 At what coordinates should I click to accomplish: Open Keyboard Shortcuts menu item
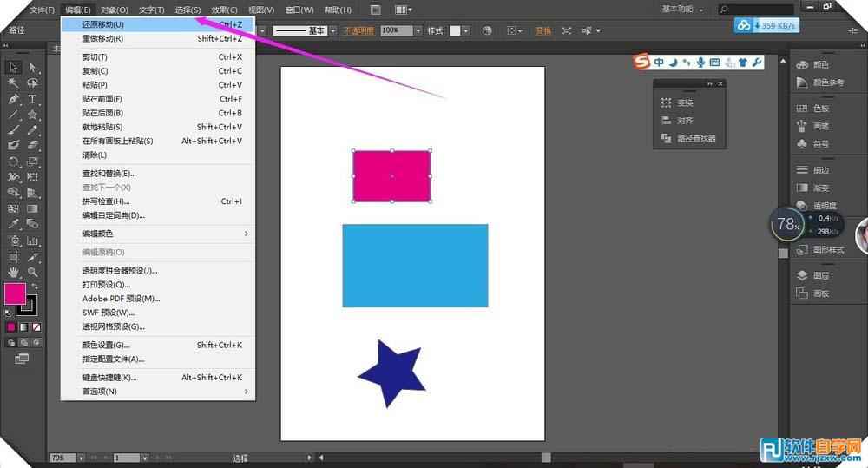click(x=158, y=378)
